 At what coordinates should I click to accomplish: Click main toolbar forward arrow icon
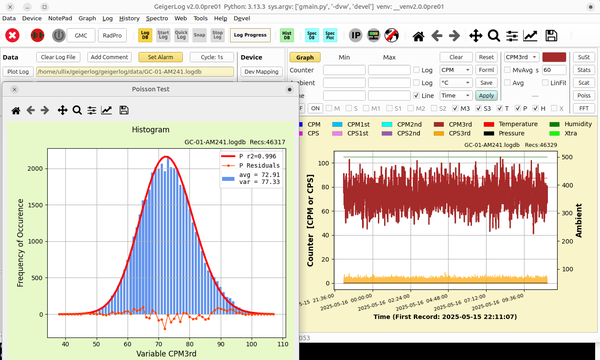tap(454, 36)
